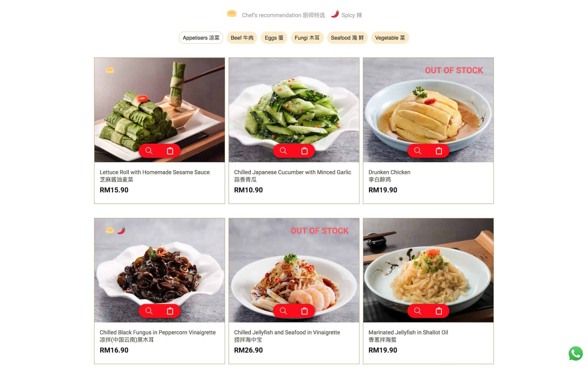Open WhatsApp chat icon

pos(576,353)
